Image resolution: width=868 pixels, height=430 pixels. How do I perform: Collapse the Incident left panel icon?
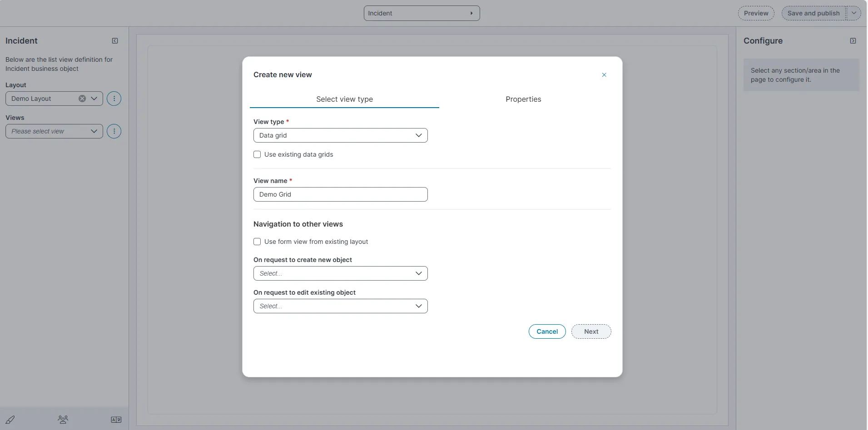pyautogui.click(x=115, y=41)
